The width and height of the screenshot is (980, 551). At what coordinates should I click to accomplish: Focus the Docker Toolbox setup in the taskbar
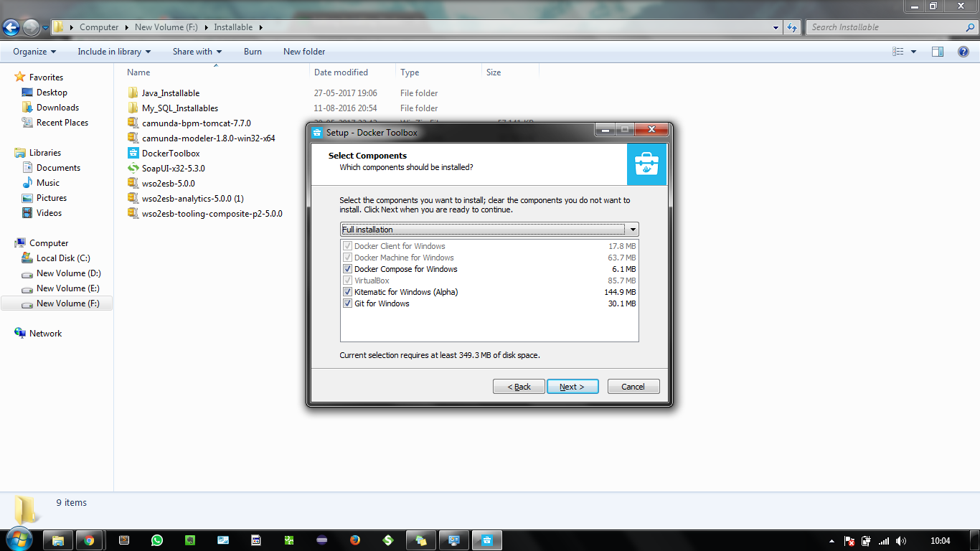[x=486, y=540]
